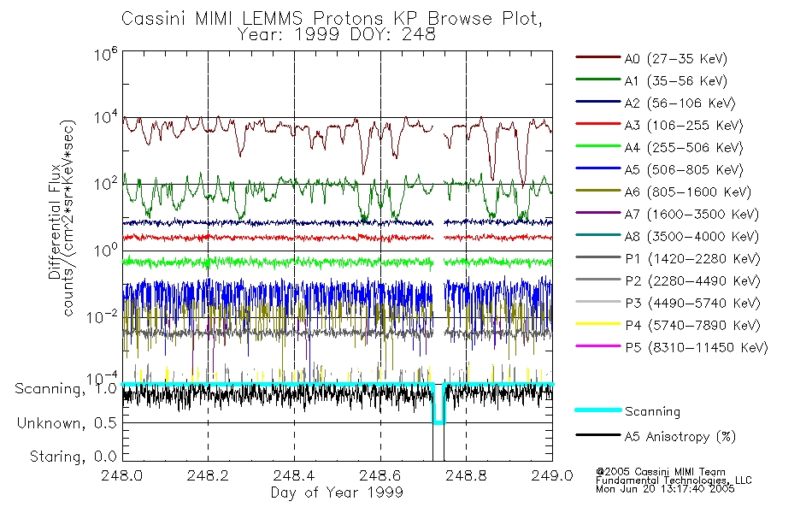This screenshot has height=513, width=812.
Task: Click the @2005 Cassini MIMI Team credit
Action: point(660,472)
